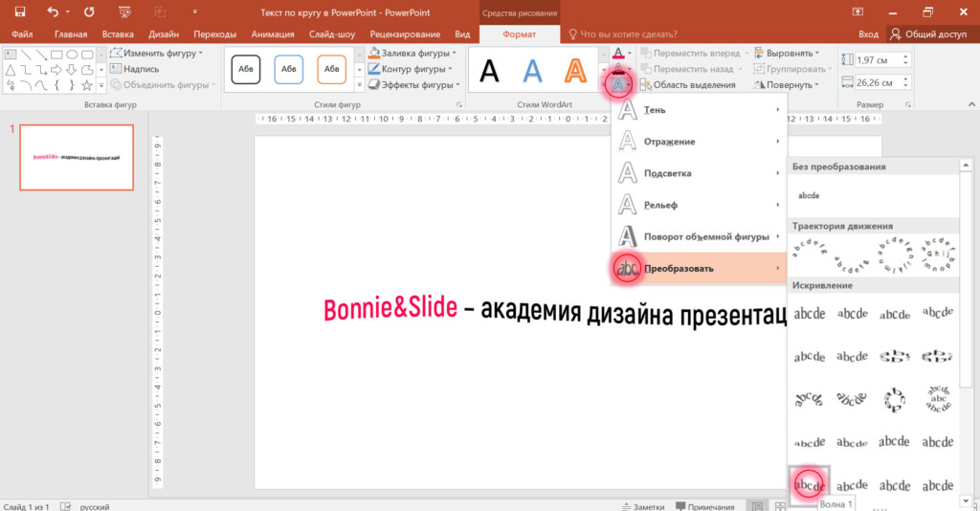This screenshot has width=980, height=511.
Task: Open the Контур фигуры outline dropdown
Action: tap(410, 69)
